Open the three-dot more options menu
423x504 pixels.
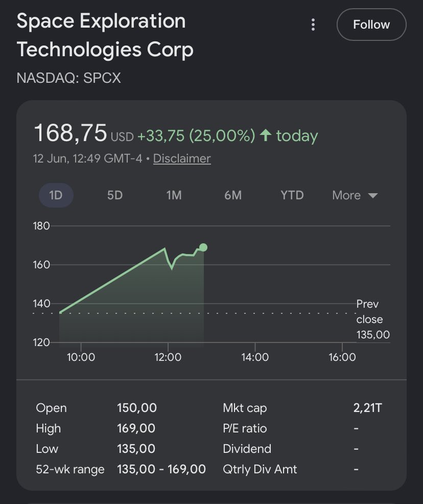[x=313, y=25]
